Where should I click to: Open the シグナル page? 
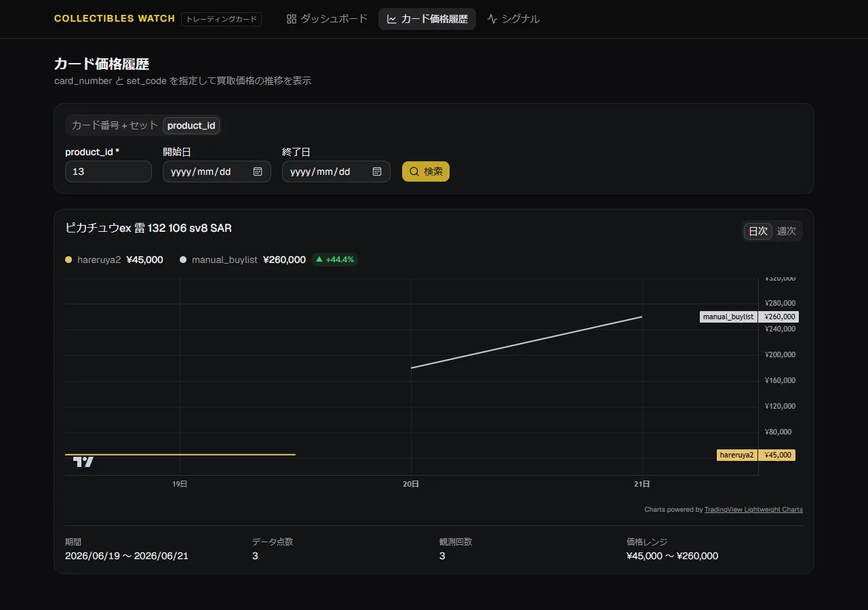(513, 19)
